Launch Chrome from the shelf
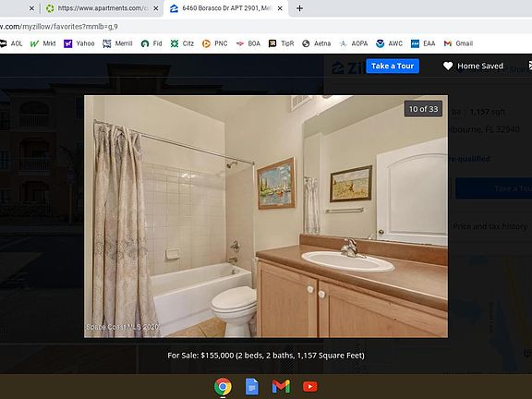 coord(223,386)
